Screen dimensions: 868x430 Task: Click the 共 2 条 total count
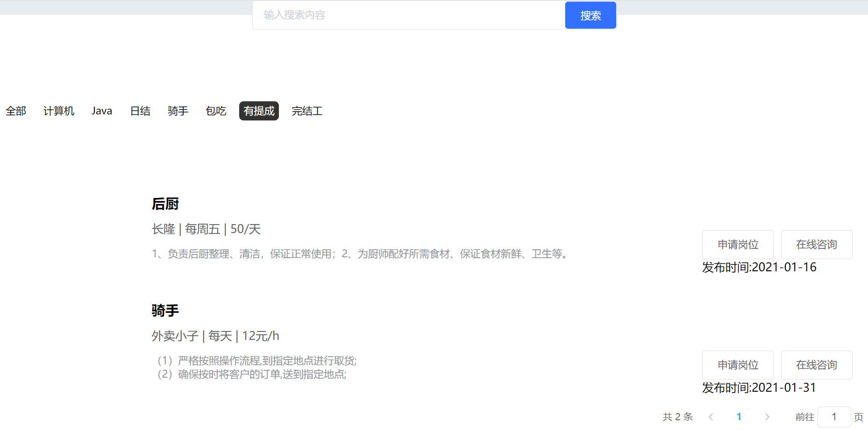point(678,417)
